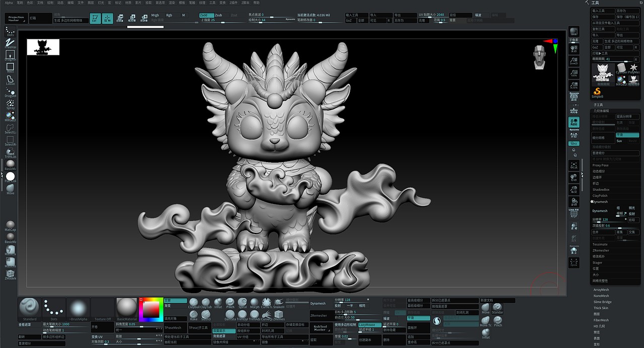Pick the TrimDynamic brush

coord(243,315)
